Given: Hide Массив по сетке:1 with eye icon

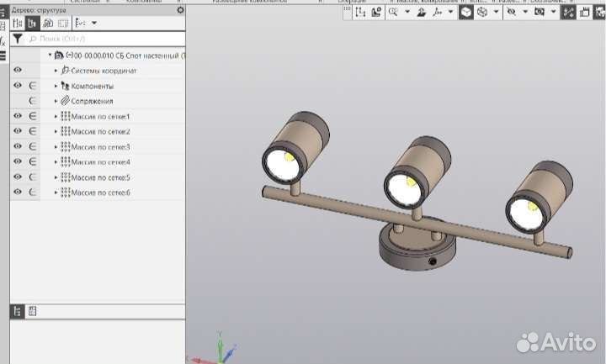Looking at the screenshot, I should pyautogui.click(x=18, y=116).
